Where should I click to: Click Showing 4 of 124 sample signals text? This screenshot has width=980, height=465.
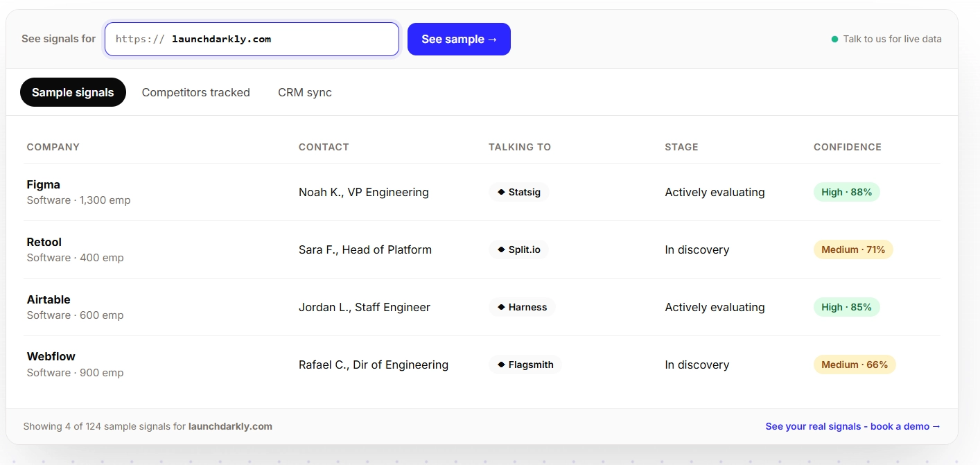tap(148, 426)
